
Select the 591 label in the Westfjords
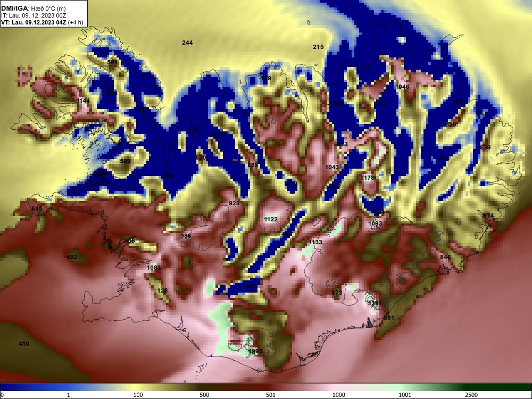point(112,62)
